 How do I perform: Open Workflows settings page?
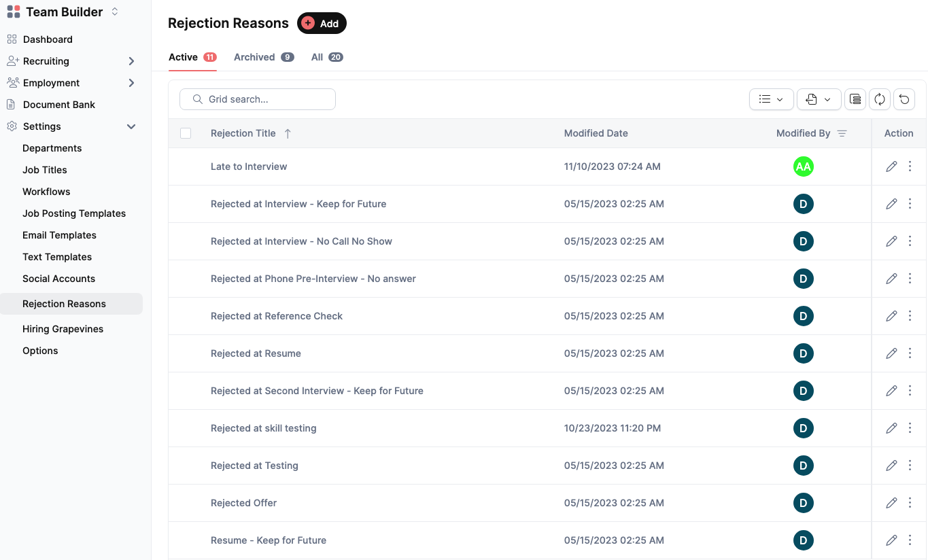click(x=46, y=192)
